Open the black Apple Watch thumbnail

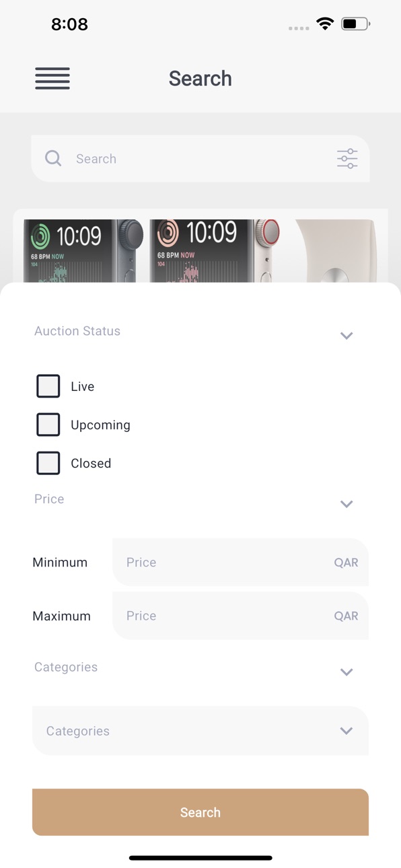(x=84, y=250)
